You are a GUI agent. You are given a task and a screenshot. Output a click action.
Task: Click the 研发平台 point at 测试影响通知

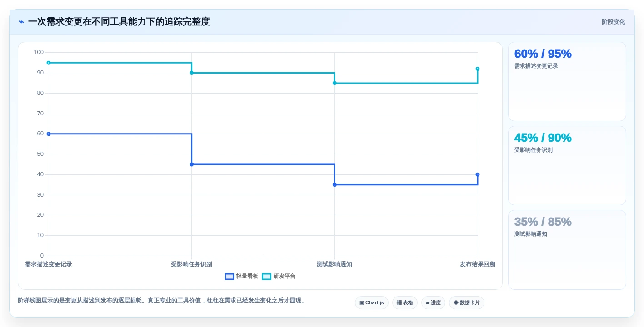pos(334,83)
